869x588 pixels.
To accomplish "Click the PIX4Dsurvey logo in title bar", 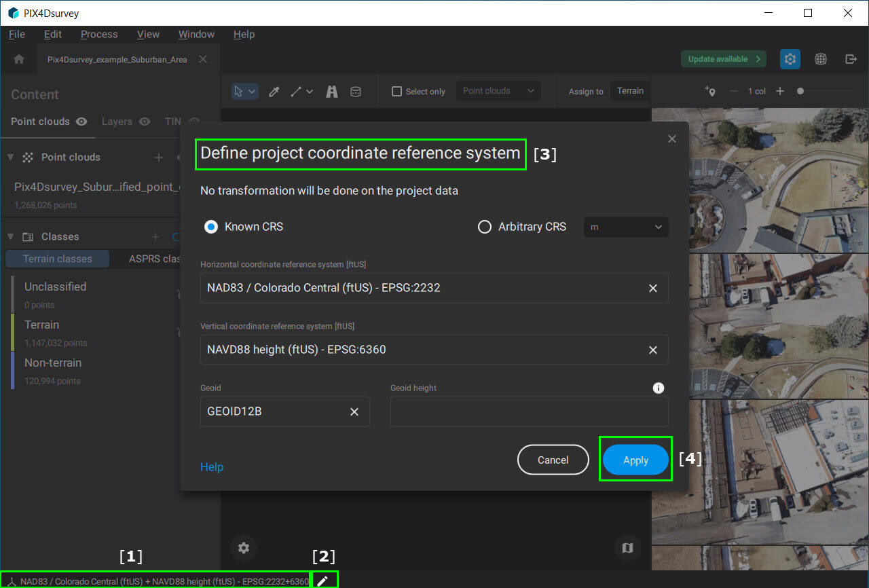I will click(13, 13).
